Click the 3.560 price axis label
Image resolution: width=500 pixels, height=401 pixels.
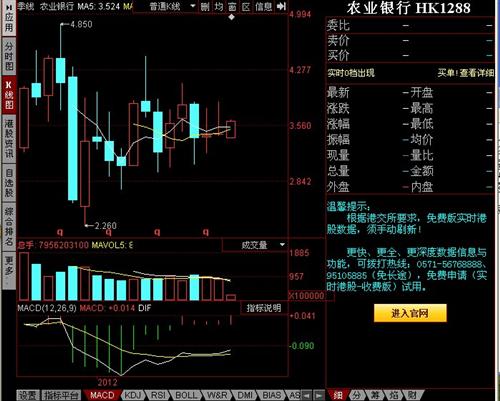pyautogui.click(x=300, y=126)
